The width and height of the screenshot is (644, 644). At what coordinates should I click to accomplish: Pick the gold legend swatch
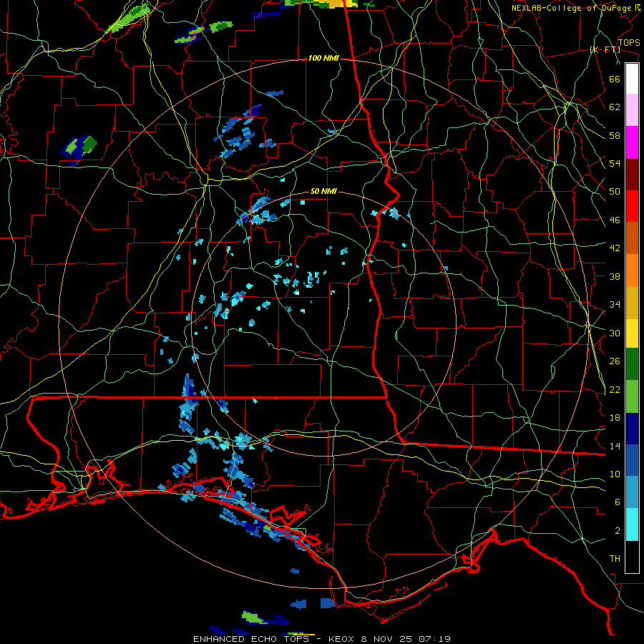[x=632, y=303]
